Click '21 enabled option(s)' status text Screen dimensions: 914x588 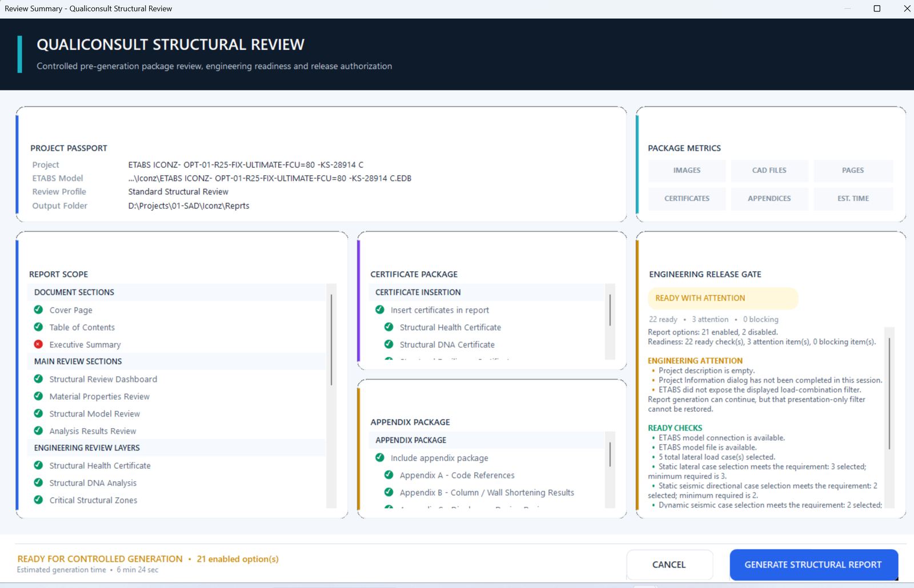[238, 559]
